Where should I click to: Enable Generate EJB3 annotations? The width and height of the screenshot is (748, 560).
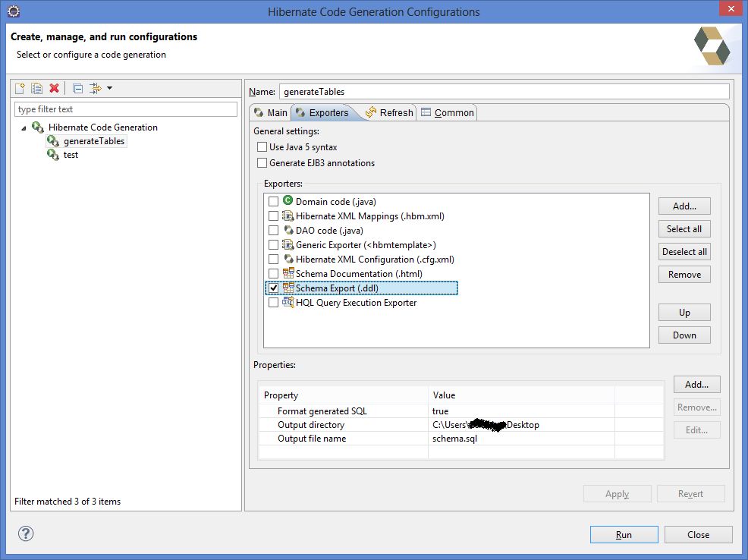click(x=262, y=162)
